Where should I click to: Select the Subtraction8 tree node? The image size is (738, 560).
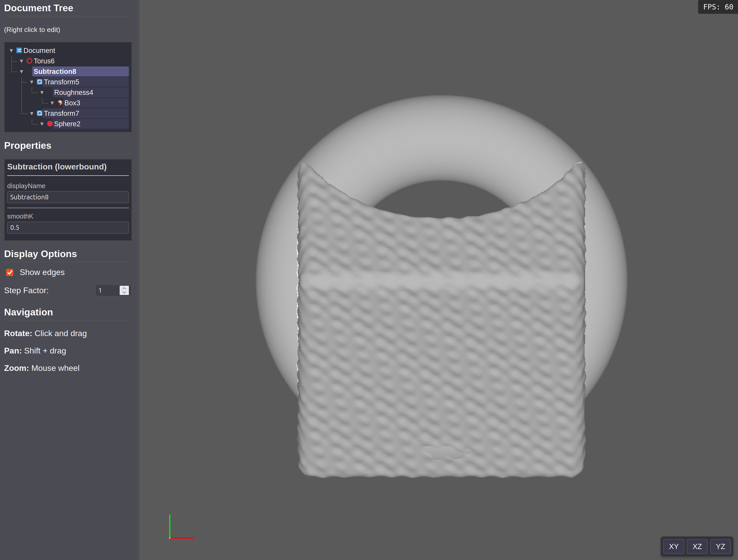[55, 71]
